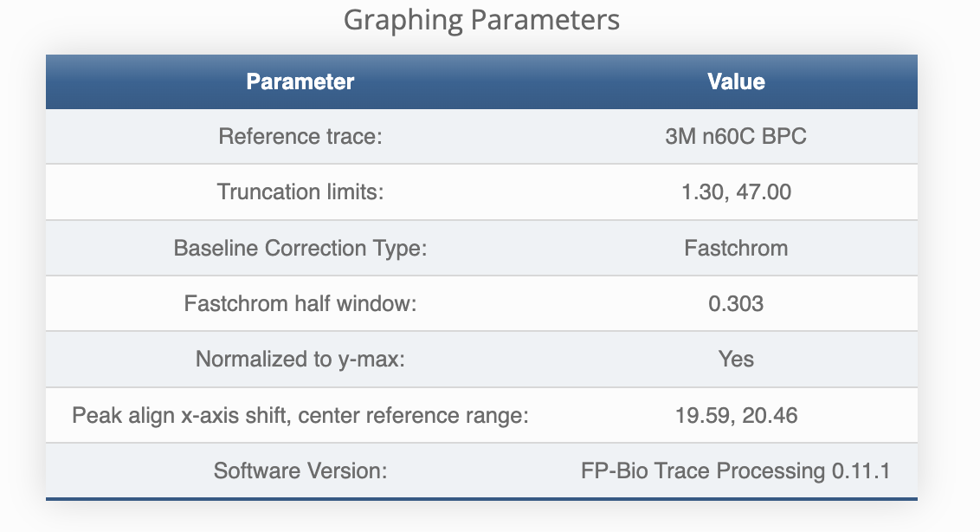
Task: Click the 47.00 upper truncation limit
Action: pyautogui.click(x=764, y=192)
